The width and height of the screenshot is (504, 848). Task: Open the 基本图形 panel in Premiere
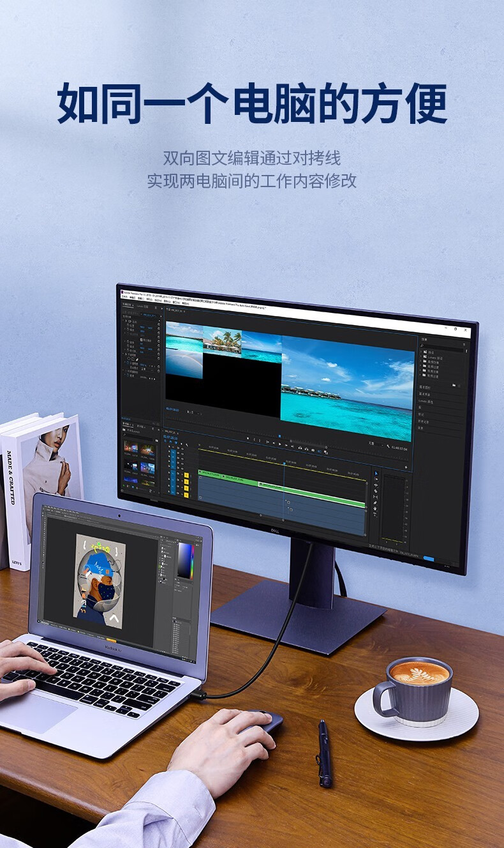(425, 387)
